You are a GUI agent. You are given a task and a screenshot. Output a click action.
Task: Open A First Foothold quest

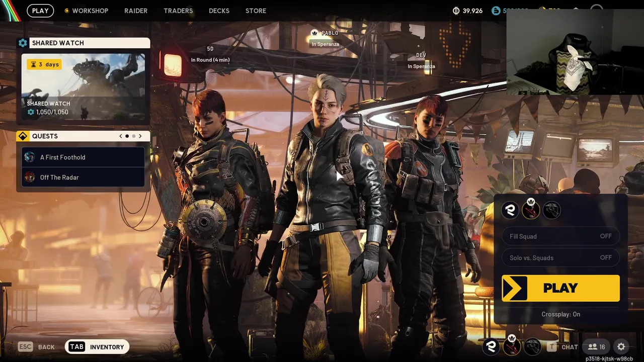click(84, 157)
